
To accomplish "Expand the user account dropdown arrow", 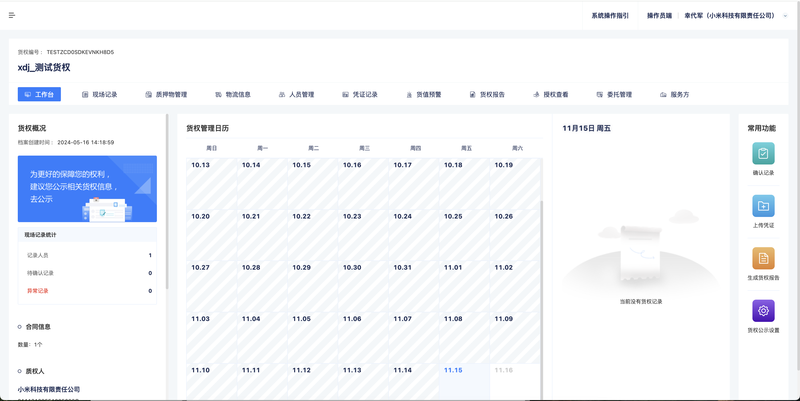I will coord(785,16).
